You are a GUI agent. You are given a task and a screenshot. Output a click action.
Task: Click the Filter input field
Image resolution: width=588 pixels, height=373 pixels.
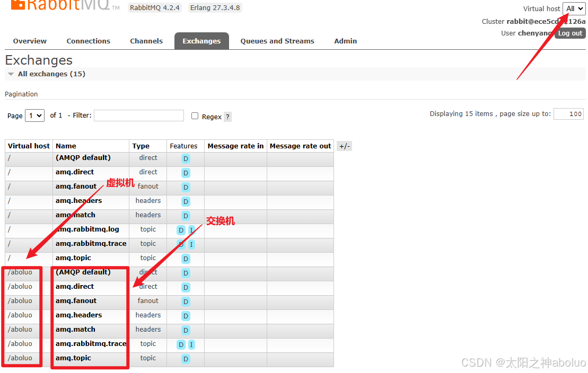(139, 116)
